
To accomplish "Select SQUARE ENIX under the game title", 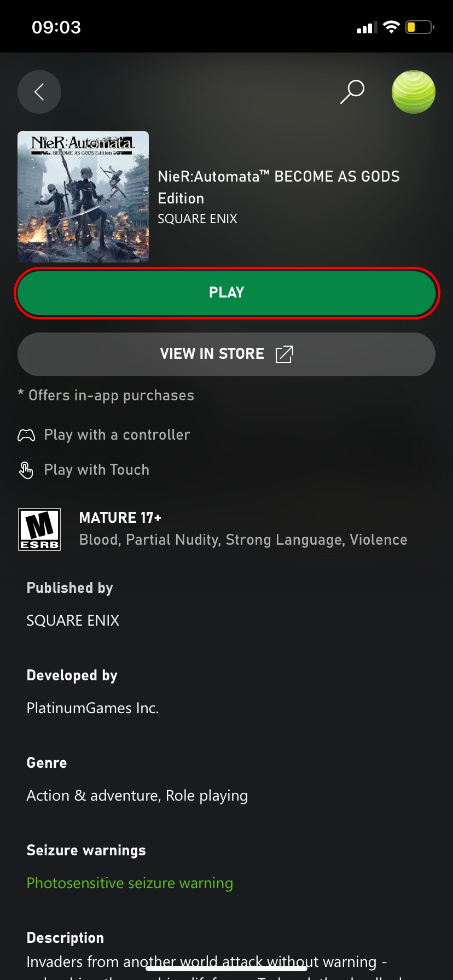I will [x=198, y=219].
